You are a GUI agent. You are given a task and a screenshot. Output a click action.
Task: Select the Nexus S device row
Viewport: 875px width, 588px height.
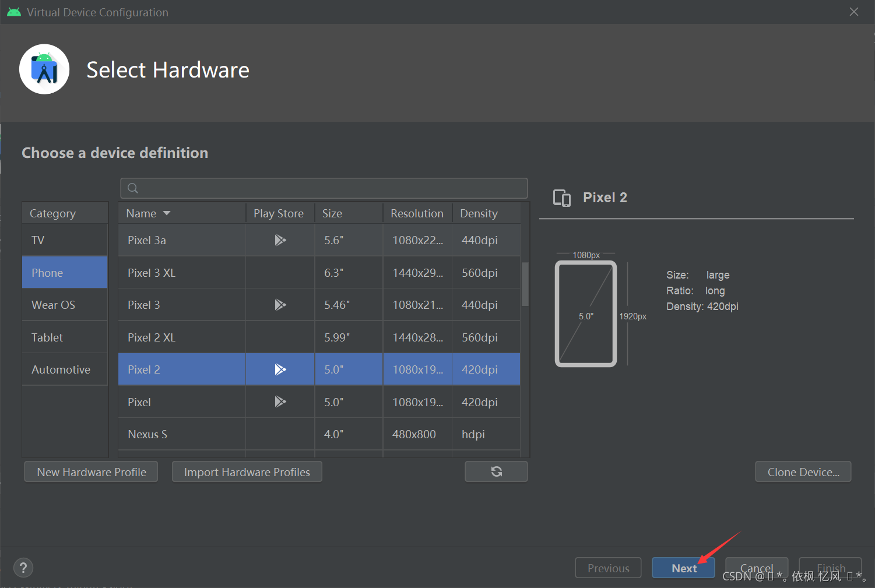pos(319,434)
